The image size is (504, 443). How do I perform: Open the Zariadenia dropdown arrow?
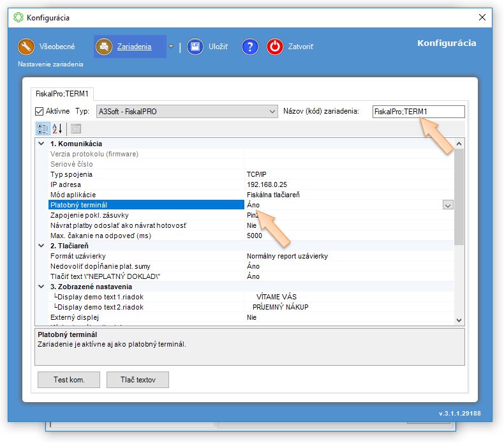point(170,47)
